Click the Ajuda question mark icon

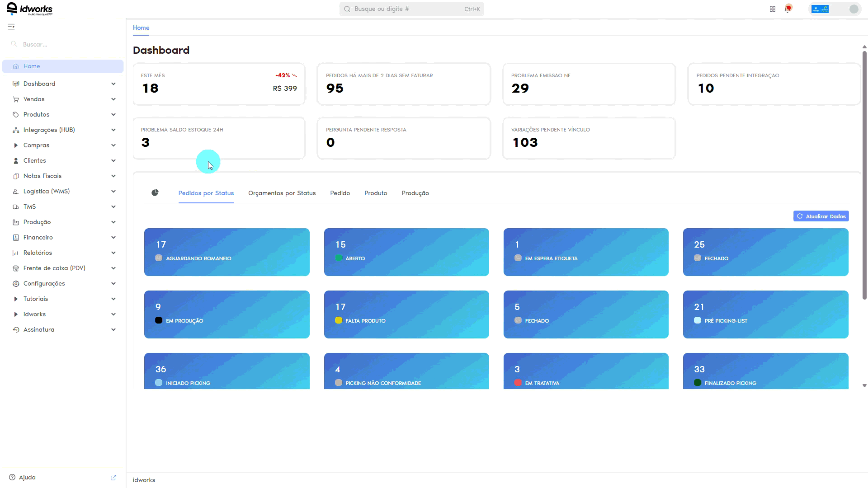tap(12, 477)
